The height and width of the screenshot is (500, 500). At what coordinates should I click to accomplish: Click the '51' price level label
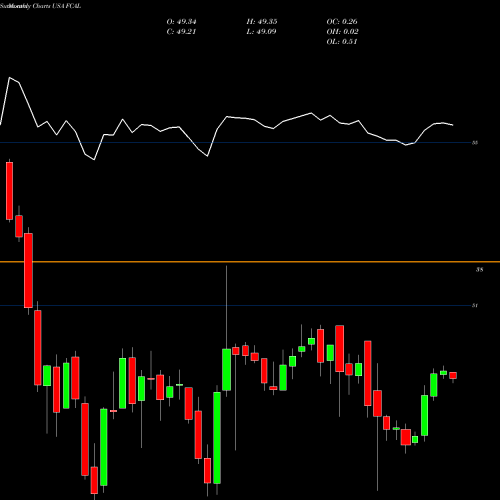(475, 305)
